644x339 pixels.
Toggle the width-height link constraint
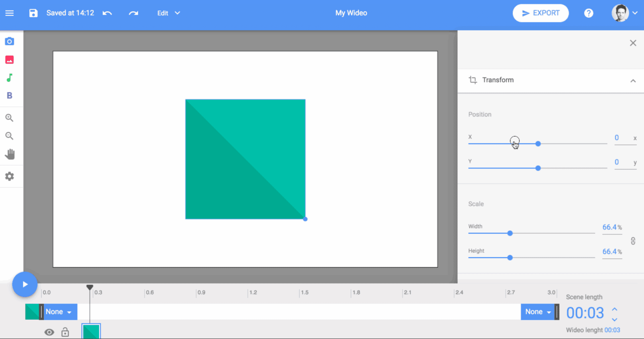[x=633, y=241]
